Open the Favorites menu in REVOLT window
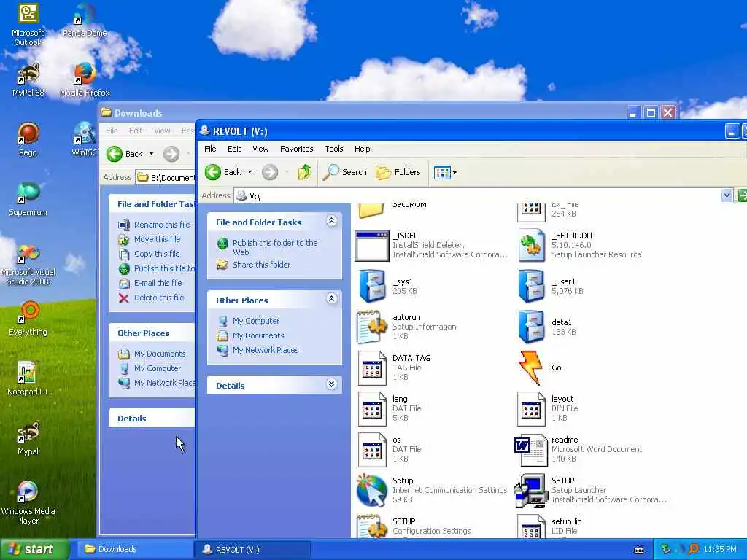This screenshot has width=747, height=560. click(296, 149)
